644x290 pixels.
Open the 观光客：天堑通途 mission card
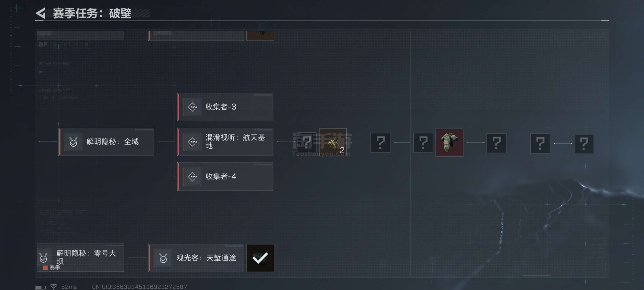pyautogui.click(x=196, y=258)
